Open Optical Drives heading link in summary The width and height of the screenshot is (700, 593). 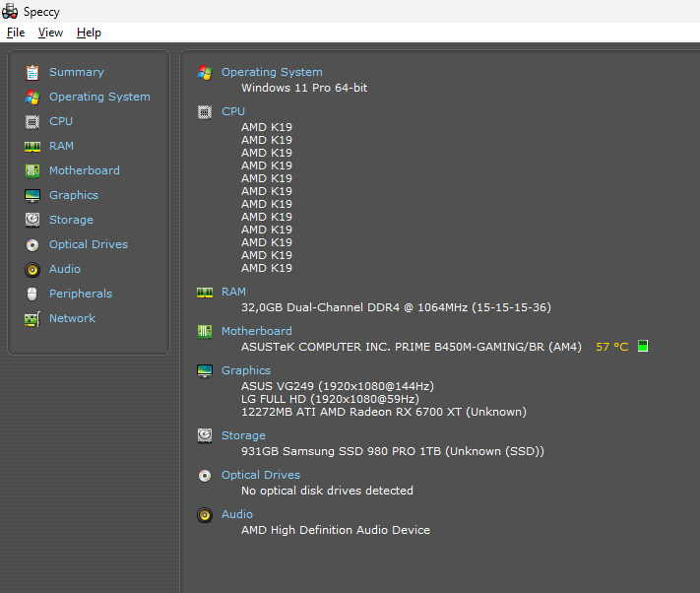click(261, 475)
